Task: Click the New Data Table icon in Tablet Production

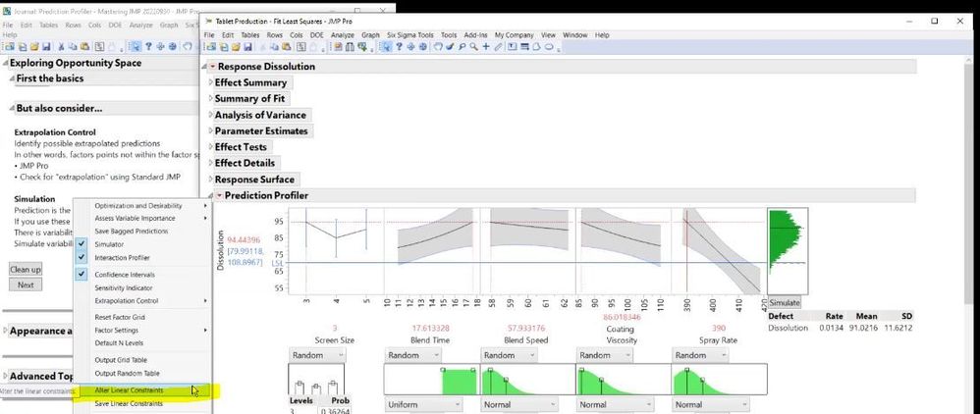Action: click(x=211, y=47)
